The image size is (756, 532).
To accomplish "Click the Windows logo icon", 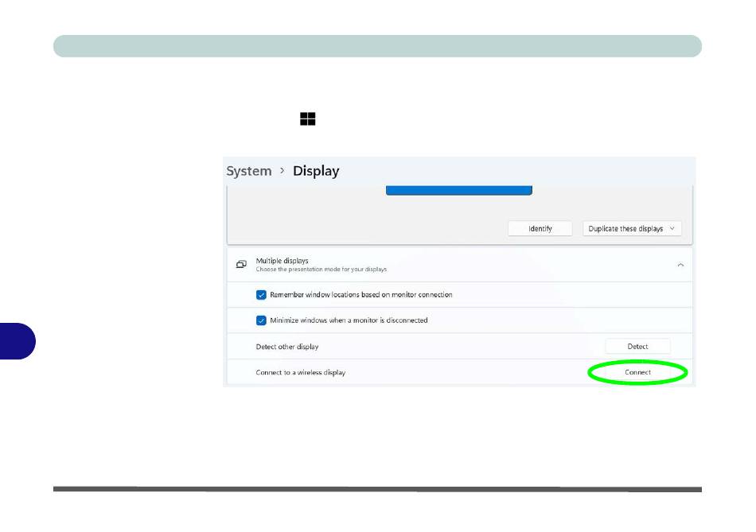I will 308,119.
